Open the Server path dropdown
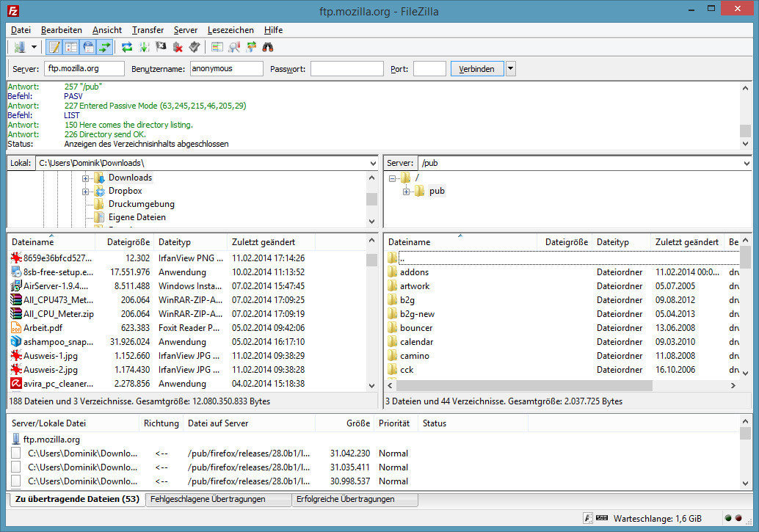Image resolution: width=759 pixels, height=532 pixels. click(x=746, y=163)
